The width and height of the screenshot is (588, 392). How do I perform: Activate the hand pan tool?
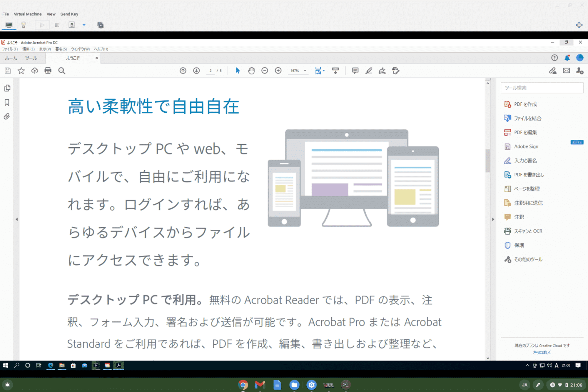coord(251,71)
